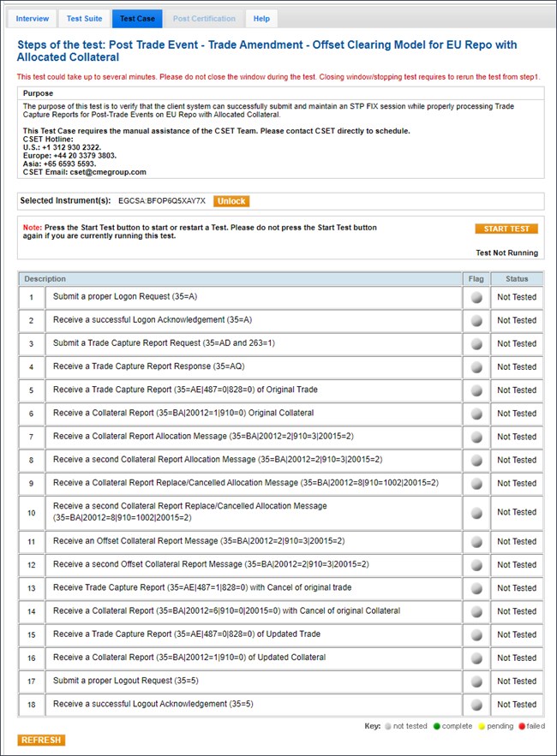Viewport: 557px width, 756px height.
Task: Click the flag icon for step 7 Allocation Message
Action: click(476, 437)
